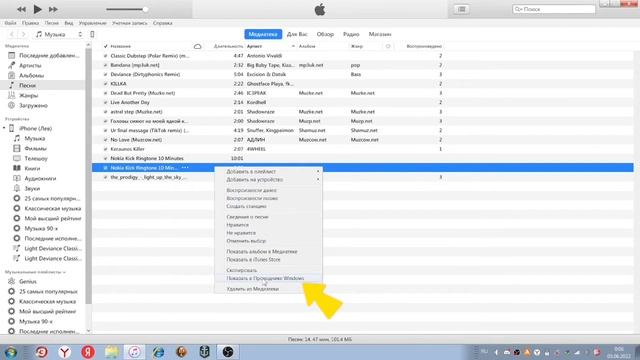Open the Вид menu

click(x=69, y=23)
